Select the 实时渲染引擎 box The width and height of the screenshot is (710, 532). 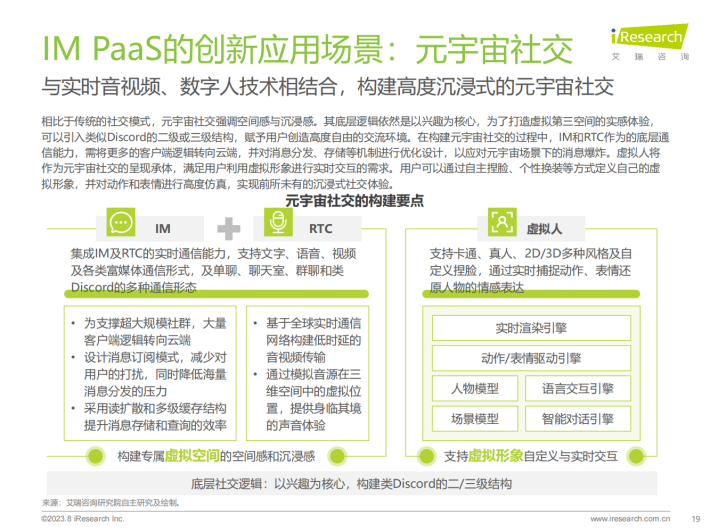click(x=530, y=328)
